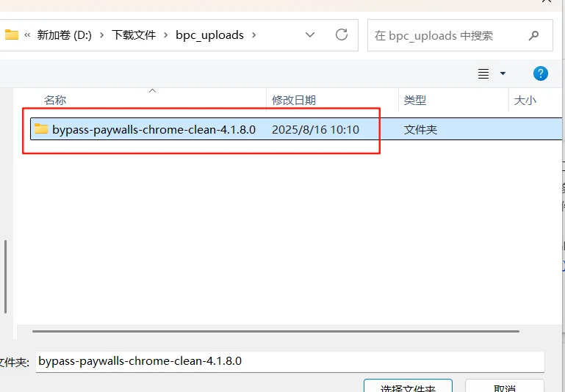Viewport: 565px width, 392px height.
Task: Click the view layout list icon
Action: [x=483, y=73]
